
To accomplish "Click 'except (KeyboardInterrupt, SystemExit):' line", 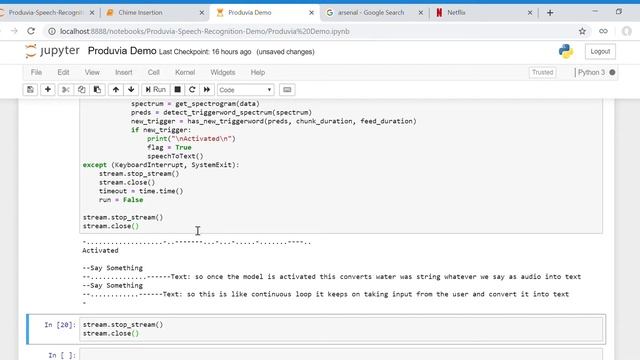I will [x=161, y=165].
